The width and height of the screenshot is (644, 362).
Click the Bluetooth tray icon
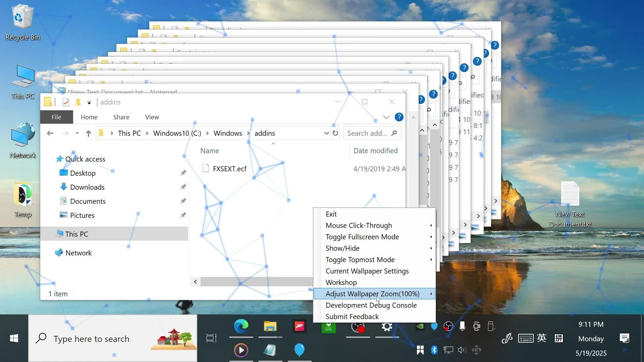[x=434, y=350]
